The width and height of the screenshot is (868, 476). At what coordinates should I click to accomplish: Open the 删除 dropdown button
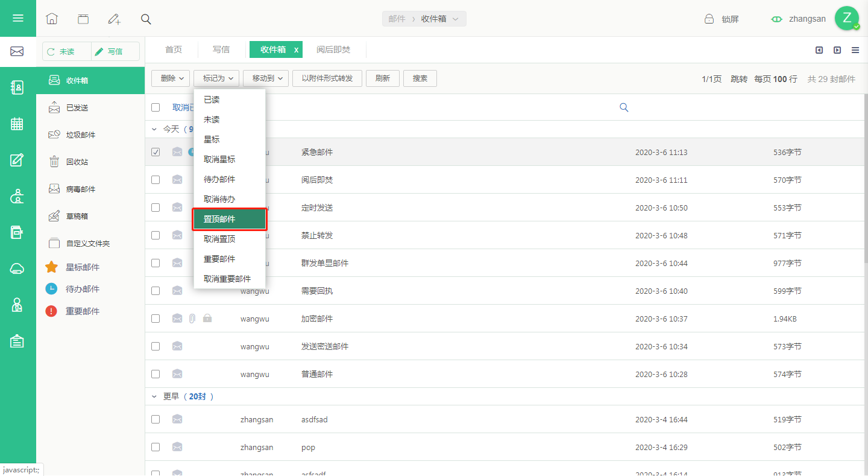pyautogui.click(x=172, y=78)
